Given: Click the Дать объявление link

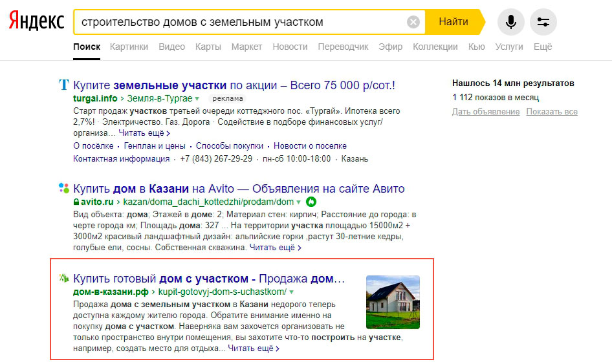Looking at the screenshot, I should coord(486,112).
